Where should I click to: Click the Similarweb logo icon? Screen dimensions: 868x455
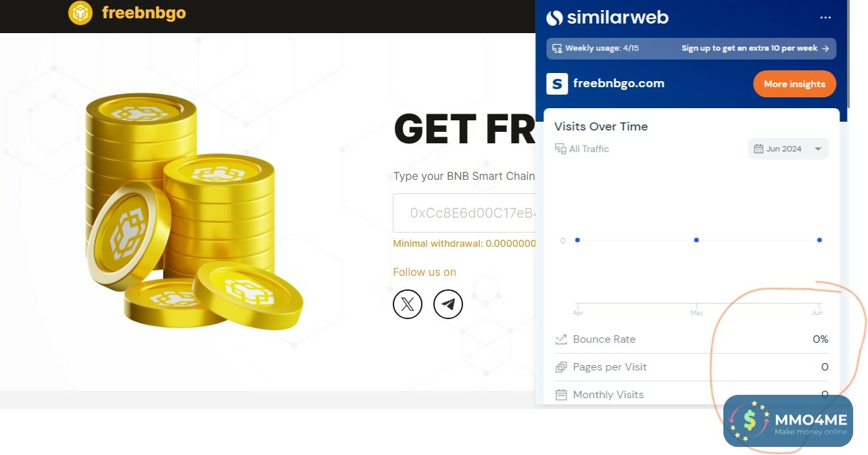pyautogui.click(x=554, y=18)
